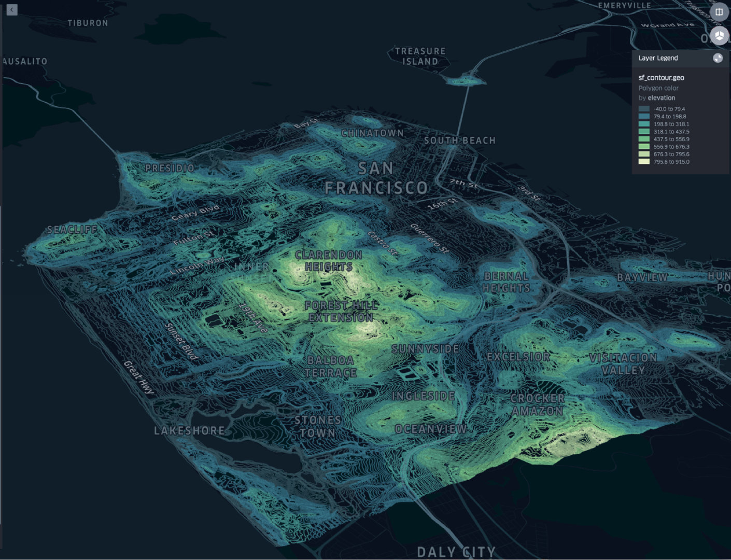This screenshot has height=560, width=731.
Task: Click the FOREST HILL EXTENSION map label
Action: coord(341,311)
